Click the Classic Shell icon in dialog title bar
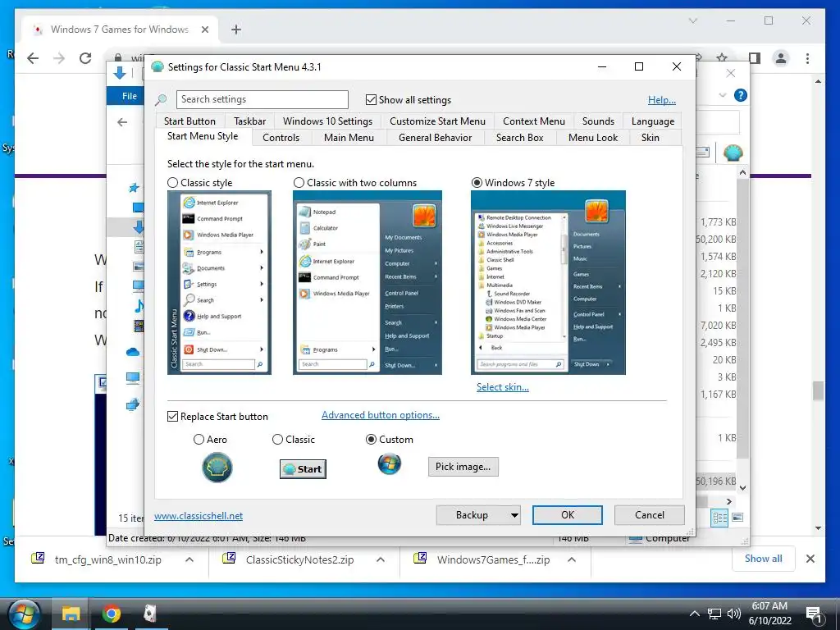Image resolution: width=840 pixels, height=630 pixels. point(157,67)
